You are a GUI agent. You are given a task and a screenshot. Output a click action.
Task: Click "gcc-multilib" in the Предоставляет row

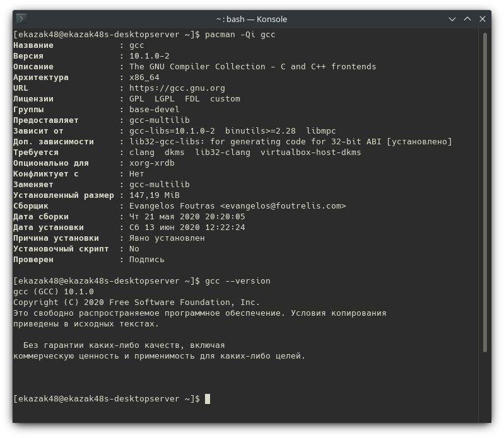click(x=160, y=120)
